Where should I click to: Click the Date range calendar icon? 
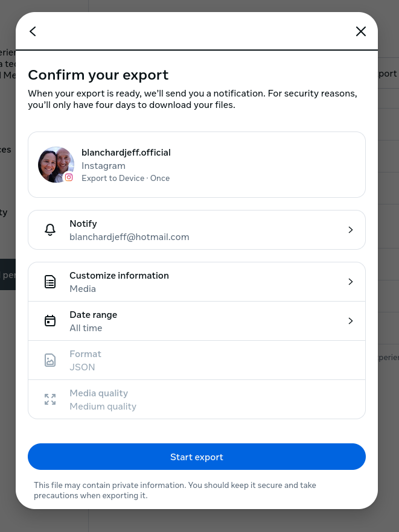tap(50, 321)
